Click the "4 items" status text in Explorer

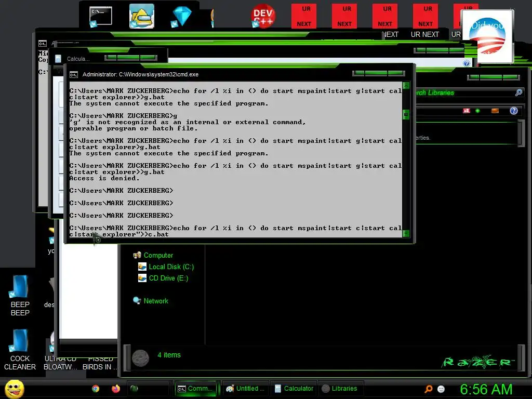[x=169, y=355]
